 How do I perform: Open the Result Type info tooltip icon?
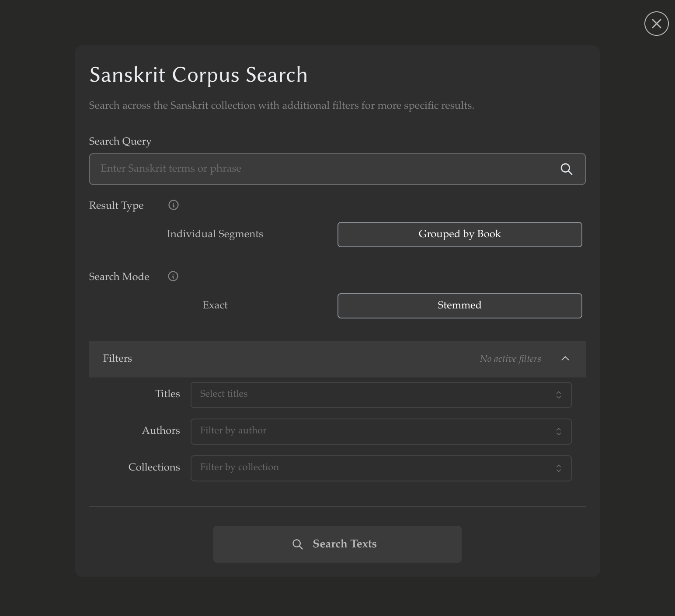(x=173, y=205)
